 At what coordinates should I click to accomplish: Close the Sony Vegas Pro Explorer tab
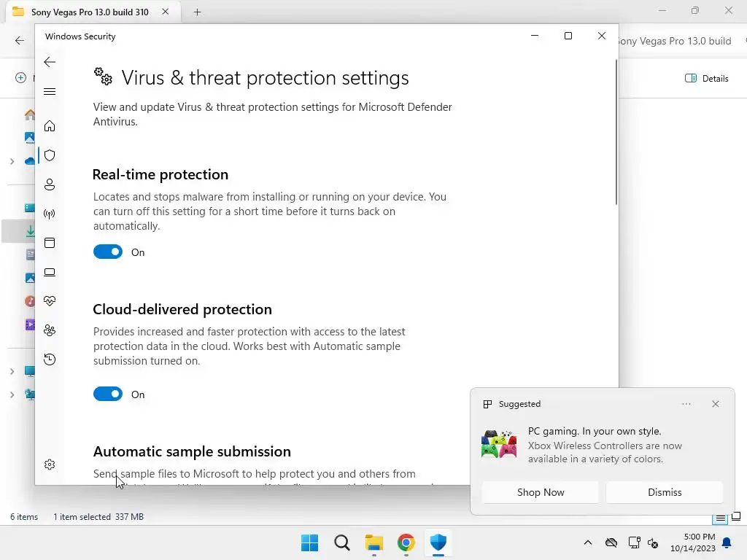tap(165, 12)
